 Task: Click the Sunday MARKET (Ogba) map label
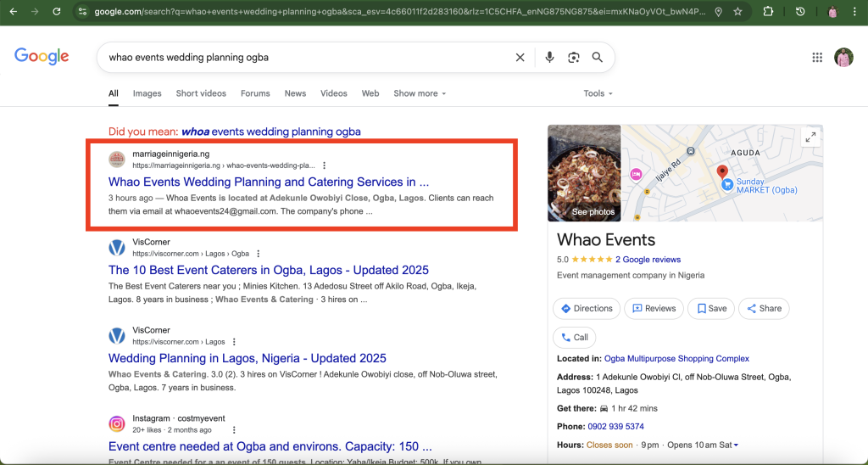tap(766, 186)
